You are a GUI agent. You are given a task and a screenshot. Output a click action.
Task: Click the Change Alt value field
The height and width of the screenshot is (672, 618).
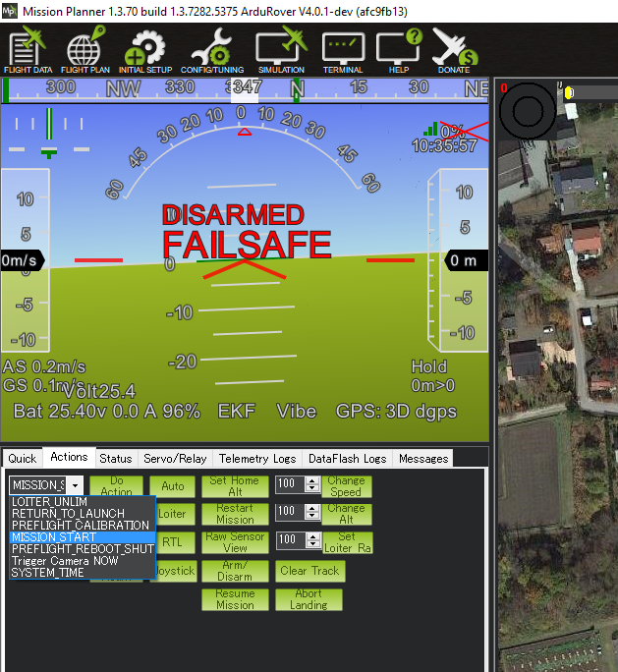tap(289, 512)
